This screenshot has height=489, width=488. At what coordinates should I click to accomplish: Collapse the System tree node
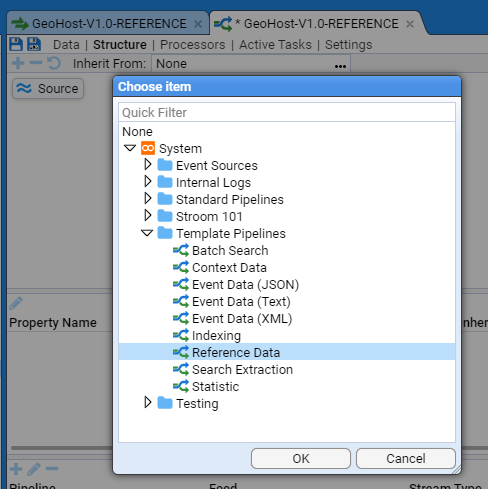(130, 148)
